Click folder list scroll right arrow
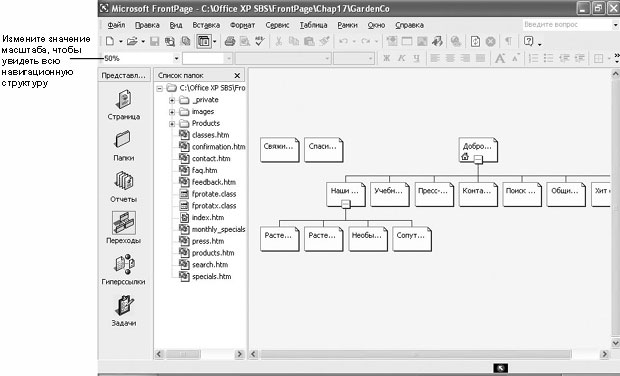 coord(239,354)
